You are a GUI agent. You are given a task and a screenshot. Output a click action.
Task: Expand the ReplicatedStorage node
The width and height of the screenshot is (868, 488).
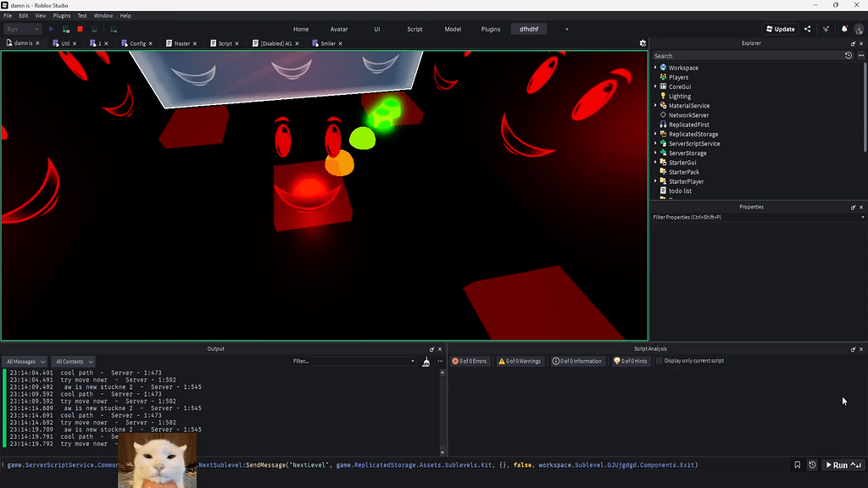click(656, 134)
